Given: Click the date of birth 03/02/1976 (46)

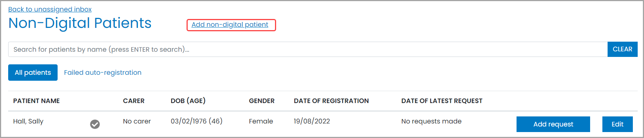Looking at the screenshot, I should click(x=197, y=121).
